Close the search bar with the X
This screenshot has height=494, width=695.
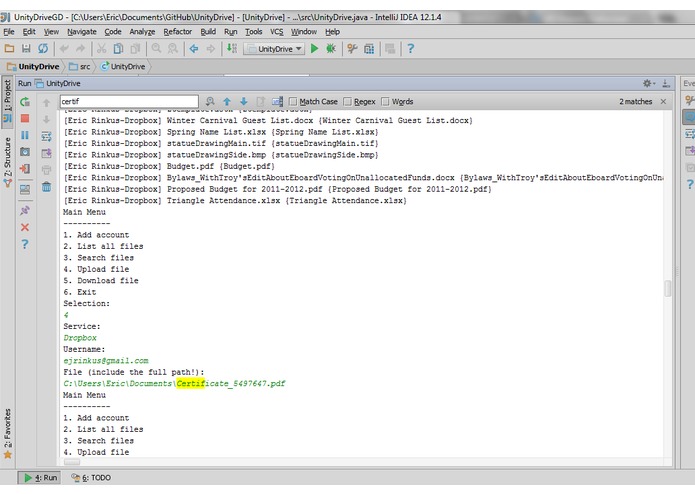(663, 101)
